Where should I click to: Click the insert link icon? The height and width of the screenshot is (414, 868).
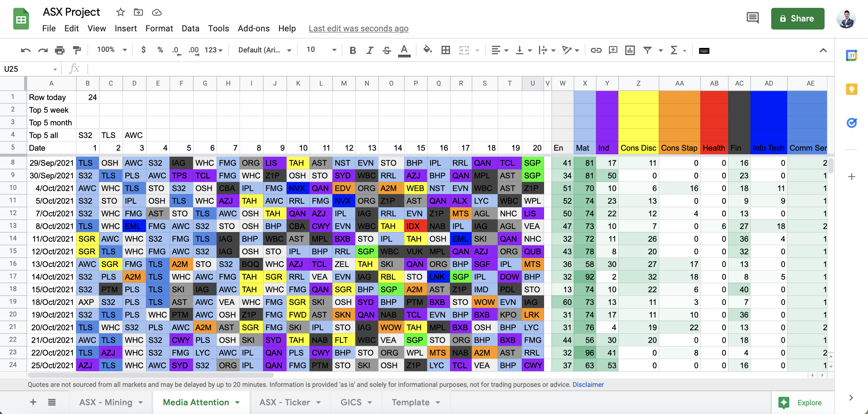596,51
